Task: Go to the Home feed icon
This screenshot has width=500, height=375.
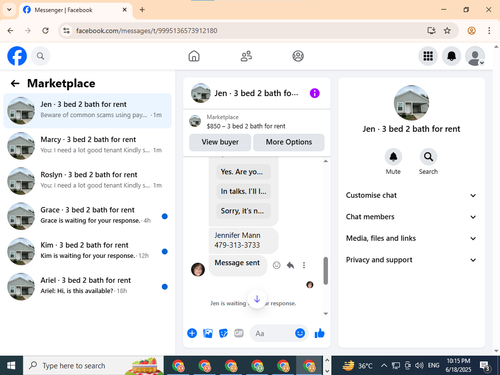Action: coord(194,56)
